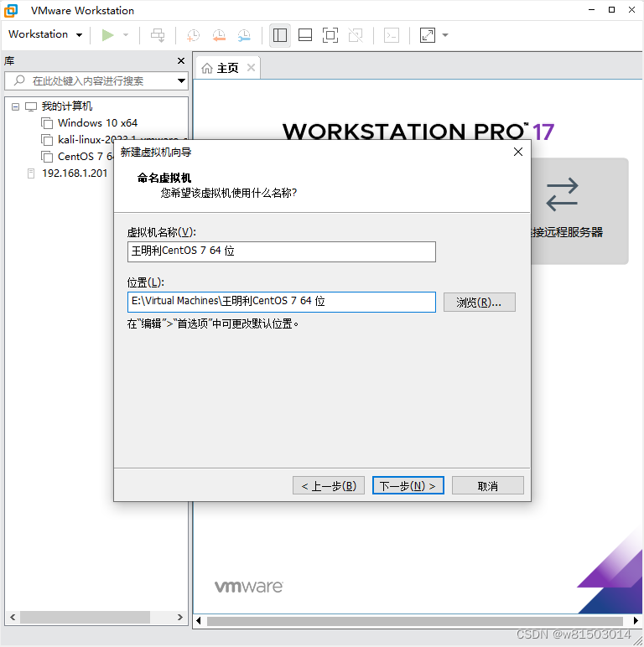Viewport: 644px width, 647px height.
Task: Close the New Virtual Machine Wizard dialog
Action: pyautogui.click(x=518, y=152)
